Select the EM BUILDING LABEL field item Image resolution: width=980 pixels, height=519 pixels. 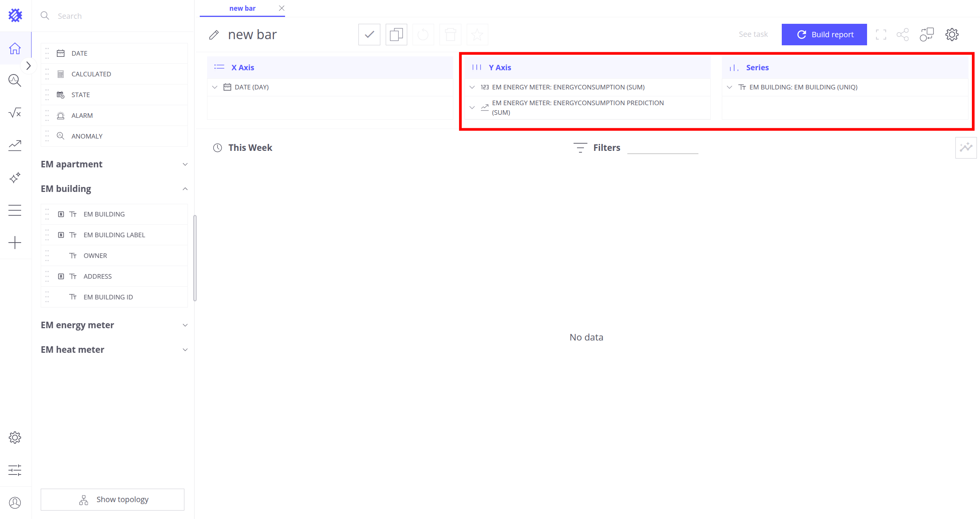click(114, 235)
